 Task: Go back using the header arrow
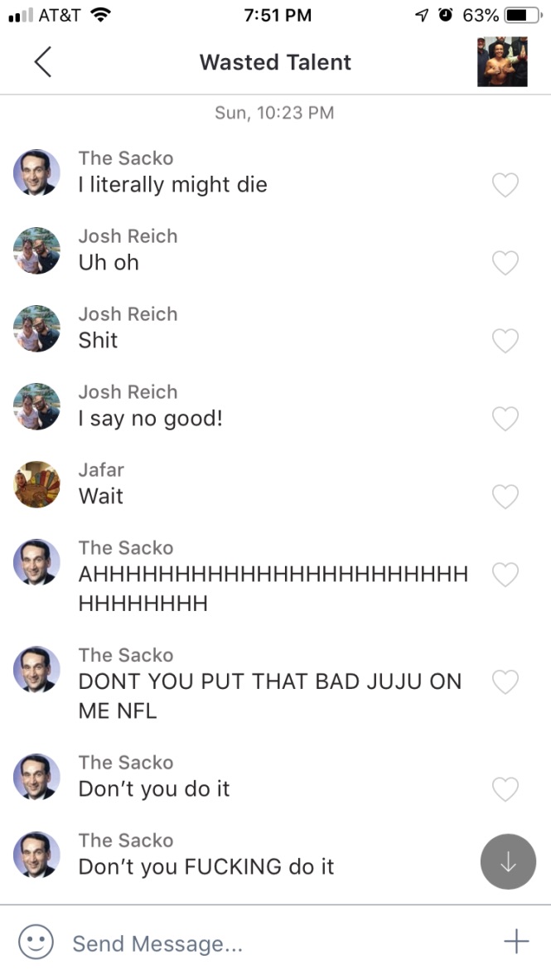click(42, 62)
